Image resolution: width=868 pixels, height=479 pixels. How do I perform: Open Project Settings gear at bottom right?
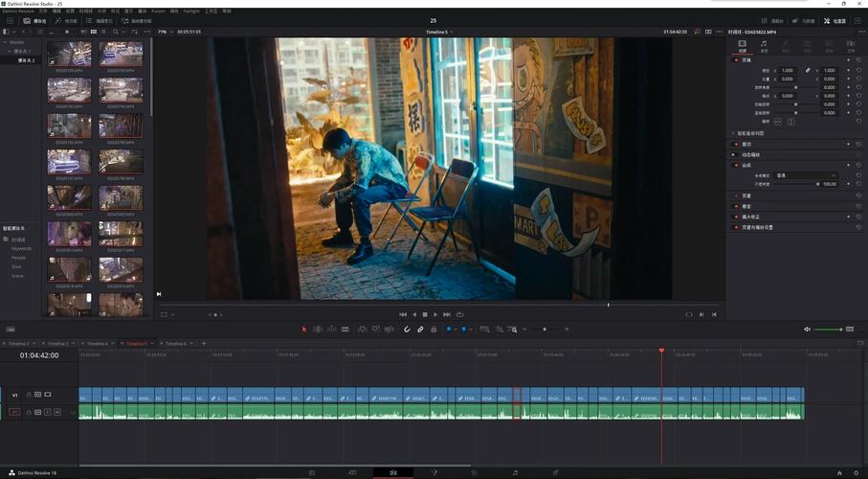pyautogui.click(x=856, y=473)
